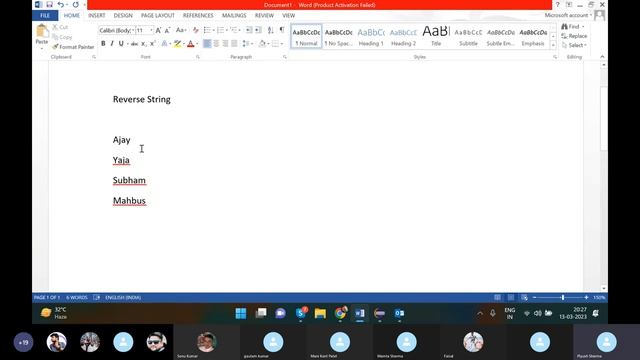Click the Redo icon in Quick Access Toolbar
Image resolution: width=640 pixels, height=360 pixels.
point(76,4)
